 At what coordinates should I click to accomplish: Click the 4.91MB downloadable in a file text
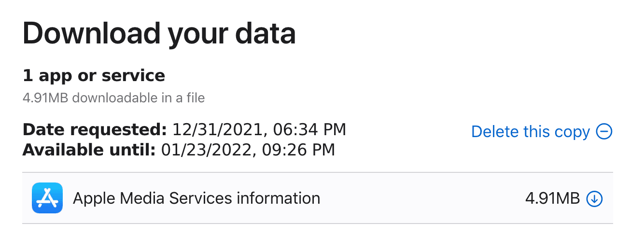(x=113, y=98)
